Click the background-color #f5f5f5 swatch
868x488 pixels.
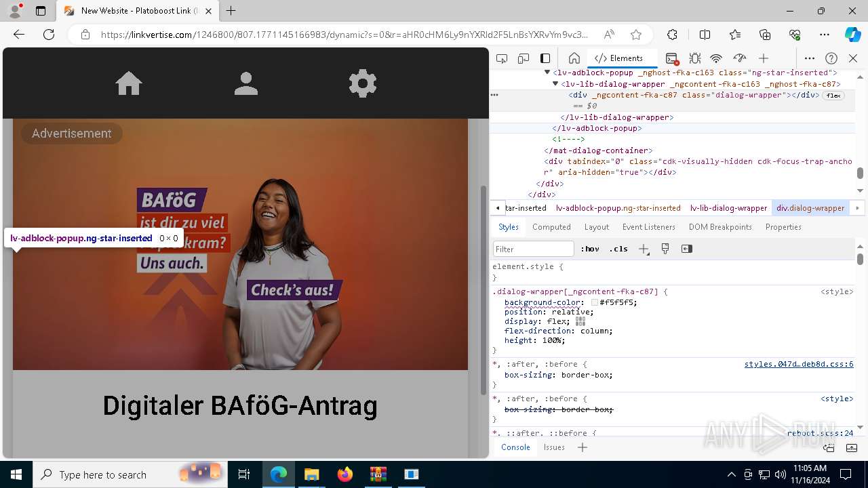tap(595, 303)
